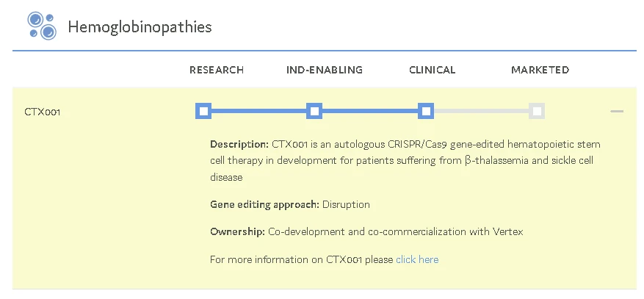Select the RESEARCH stage column header
The width and height of the screenshot is (644, 299).
(x=217, y=70)
